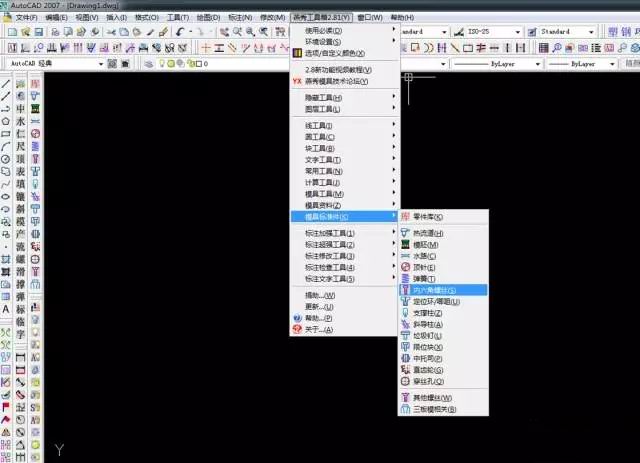Choose 内六角螺丝(S) in the submenu
The height and width of the screenshot is (463, 640).
click(x=443, y=290)
